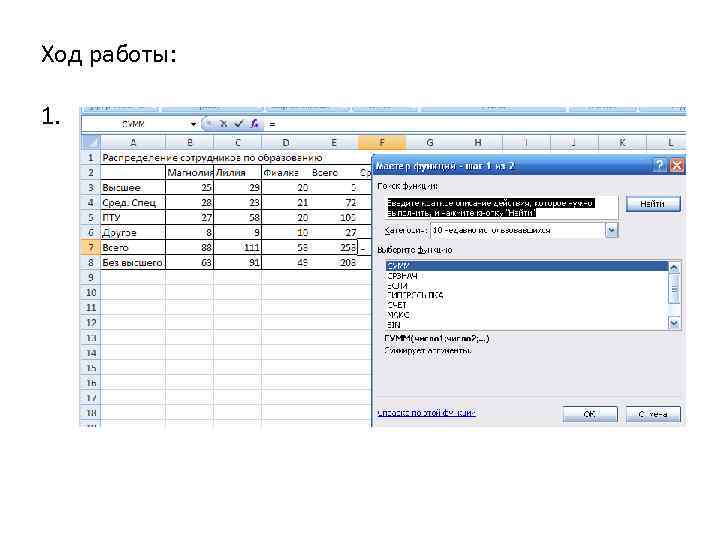Screen dimensions: 720x540
Task: Click the Магнолия header cell
Action: click(x=189, y=173)
